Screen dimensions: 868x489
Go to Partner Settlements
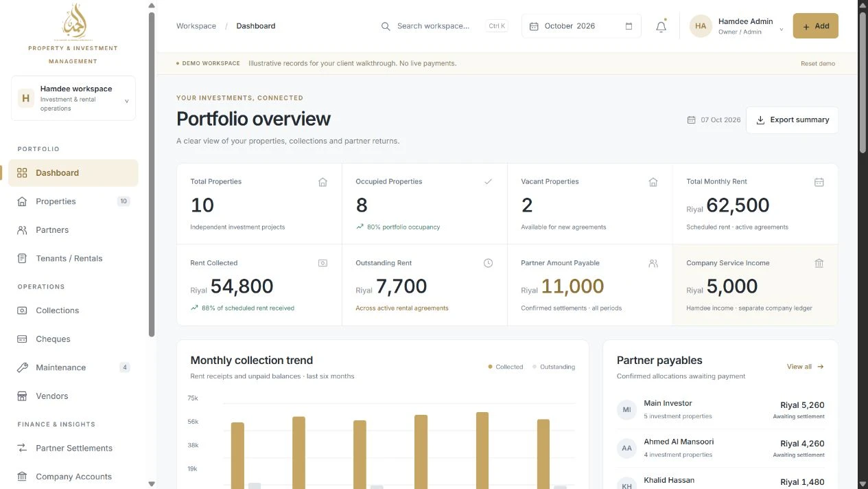tap(73, 448)
